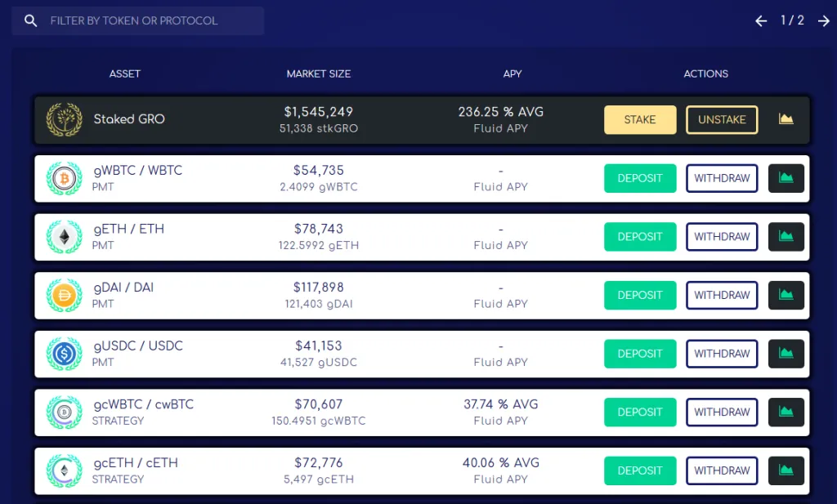837x504 pixels.
Task: Withdraw from gWBTC / WBTC
Action: pos(722,178)
